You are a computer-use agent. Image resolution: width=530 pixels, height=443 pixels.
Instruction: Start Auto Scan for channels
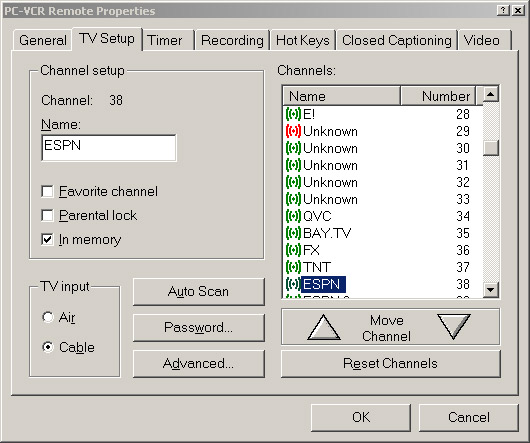pyautogui.click(x=199, y=292)
